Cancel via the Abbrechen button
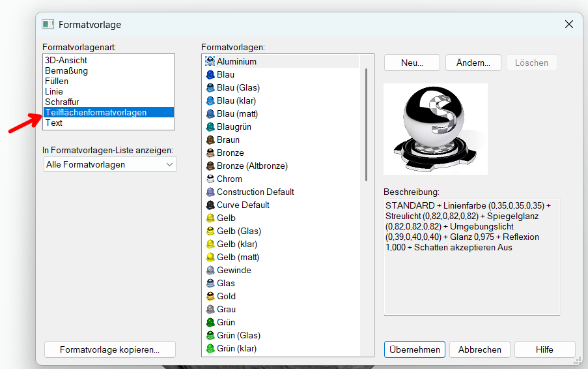588x369 pixels. (480, 349)
